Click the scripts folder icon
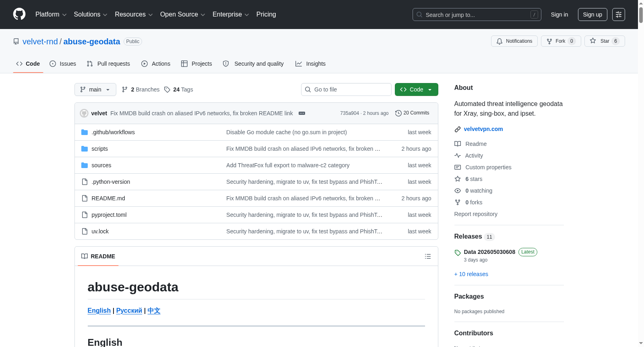The width and height of the screenshot is (644, 347). tap(85, 149)
